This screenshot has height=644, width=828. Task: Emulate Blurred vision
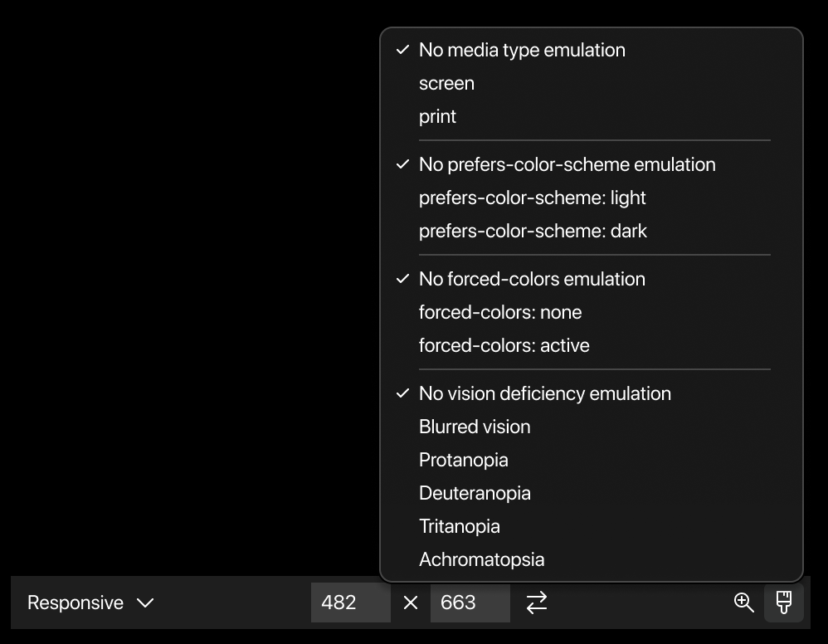[x=592, y=427]
